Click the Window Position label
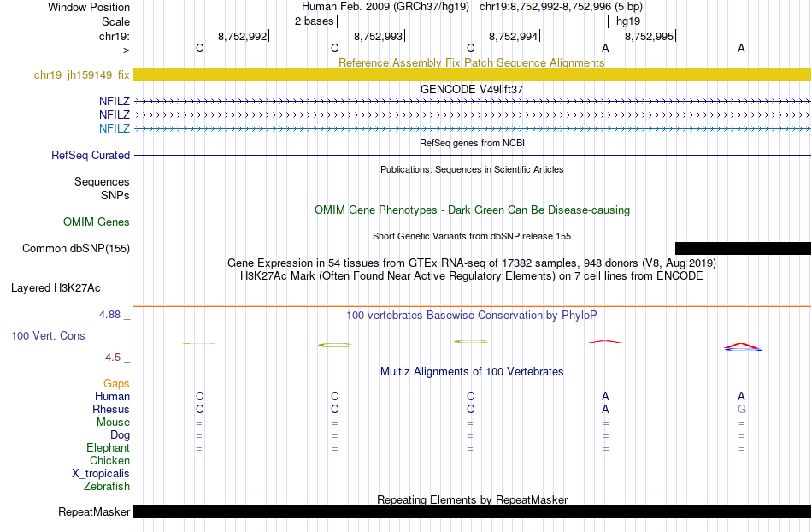 click(x=89, y=7)
